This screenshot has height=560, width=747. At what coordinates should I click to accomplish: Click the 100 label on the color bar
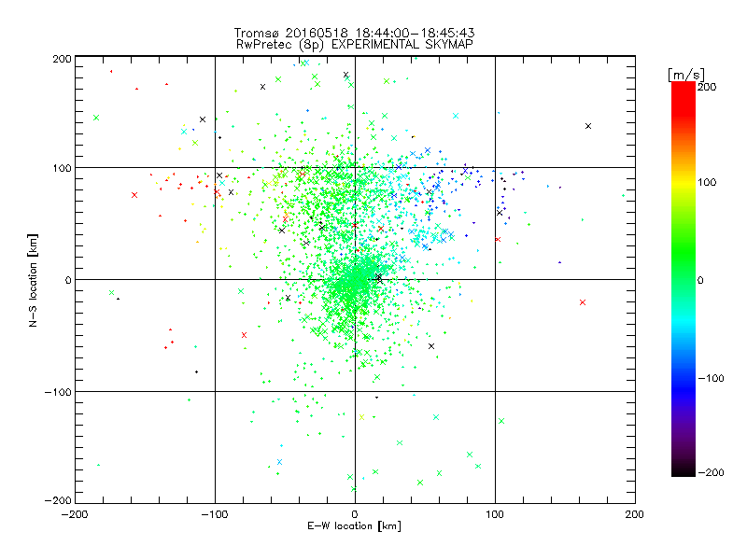707,182
